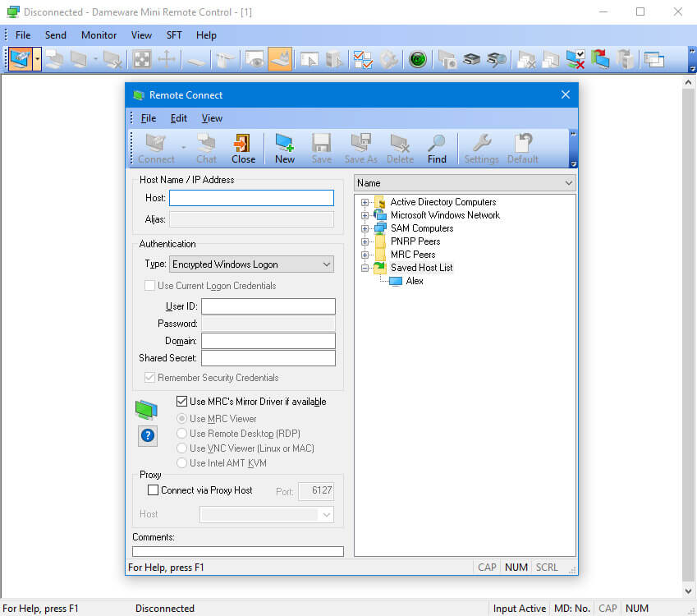Select Use VNC Viewer (Linux or MAC)
Screen dimensions: 697x616
[x=181, y=448]
